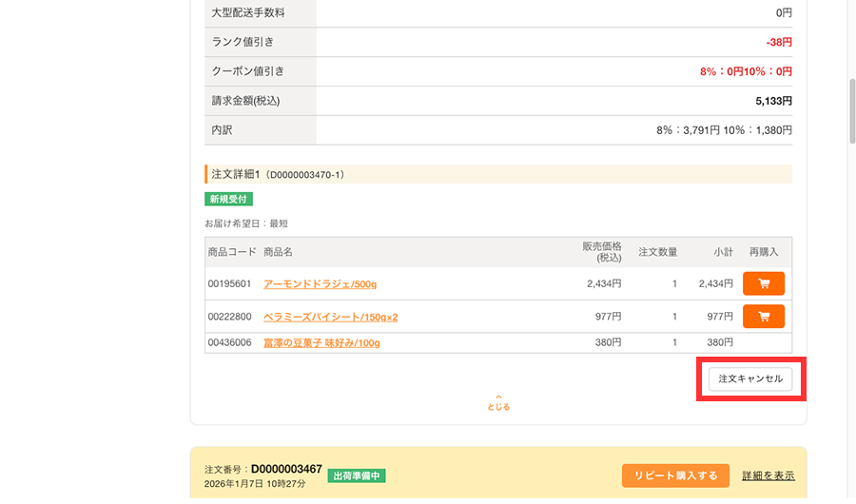Collapse order details using とじる
The width and height of the screenshot is (856, 504).
pos(498,407)
